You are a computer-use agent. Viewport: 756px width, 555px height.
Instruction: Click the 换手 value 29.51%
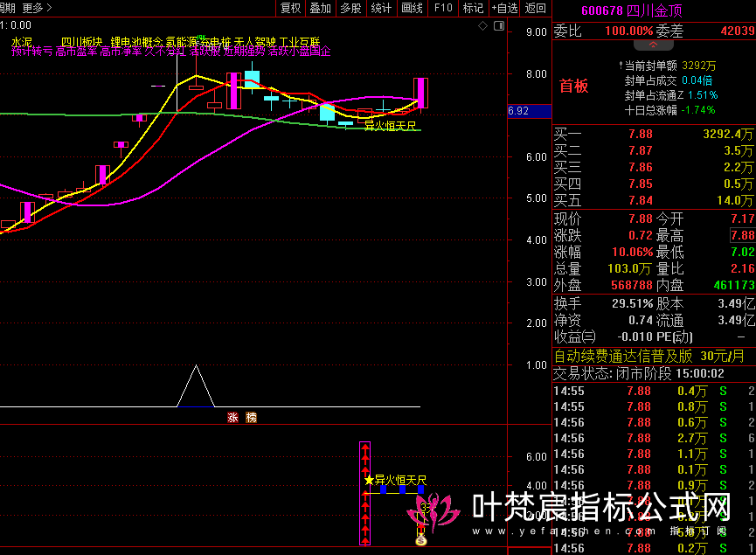632,304
